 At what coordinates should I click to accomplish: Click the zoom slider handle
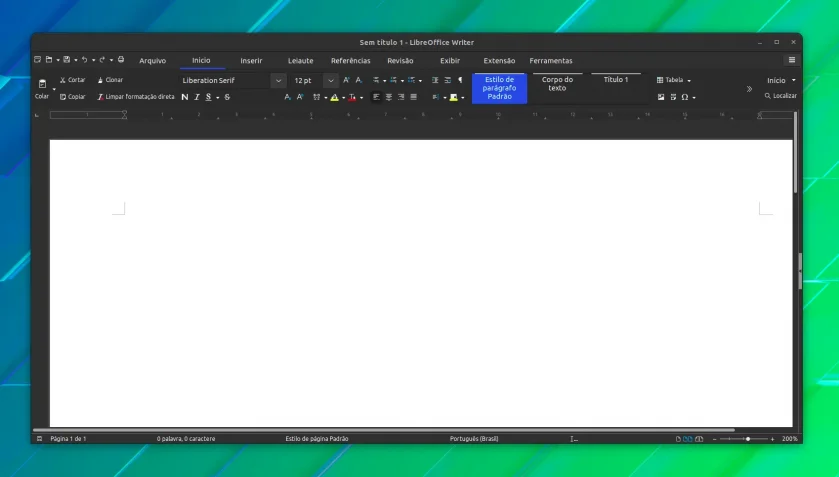click(x=748, y=439)
